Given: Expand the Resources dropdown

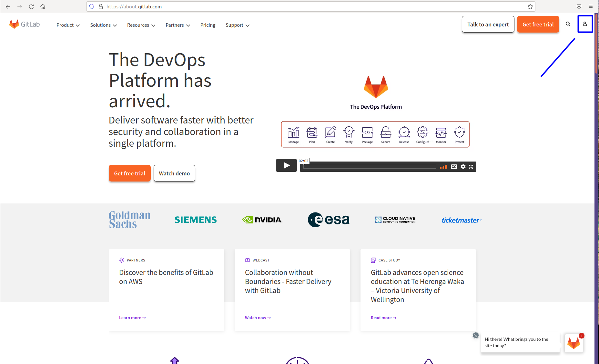Looking at the screenshot, I should pyautogui.click(x=141, y=25).
